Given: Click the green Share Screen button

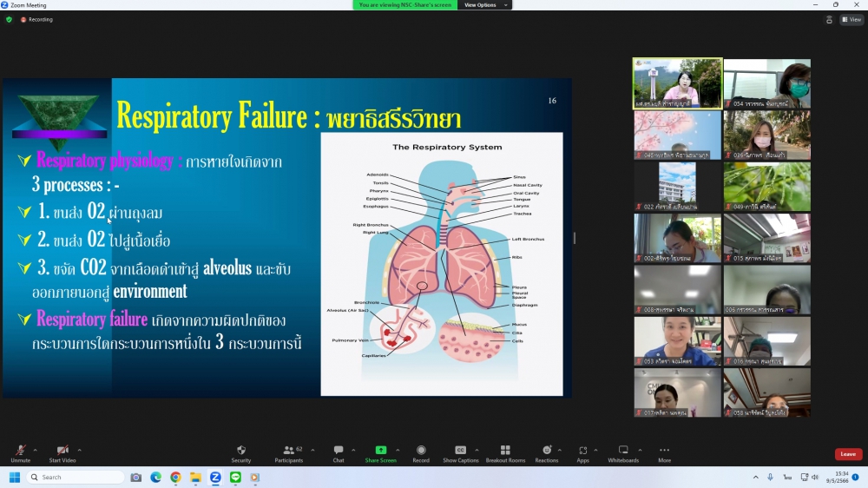Looking at the screenshot, I should 380,453.
